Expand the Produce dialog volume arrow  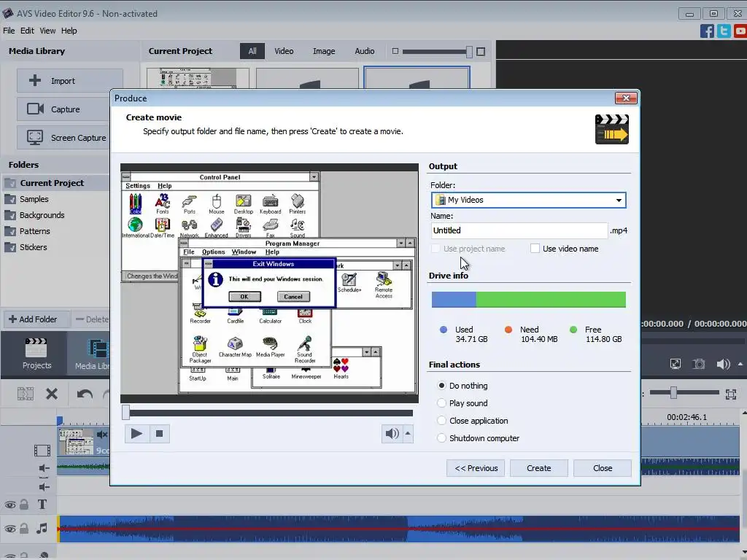pos(408,434)
